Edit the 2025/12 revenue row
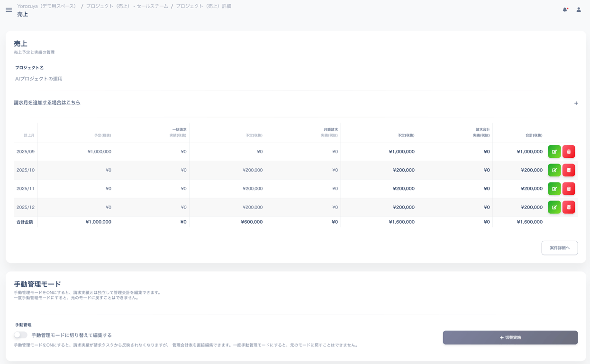 click(554, 207)
